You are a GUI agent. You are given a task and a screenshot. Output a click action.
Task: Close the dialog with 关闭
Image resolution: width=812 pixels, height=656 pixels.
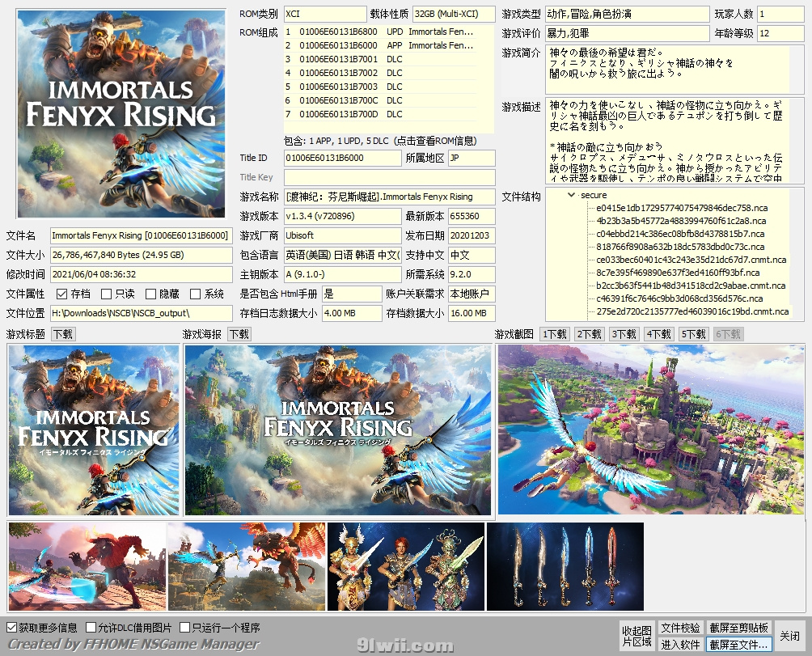point(789,637)
